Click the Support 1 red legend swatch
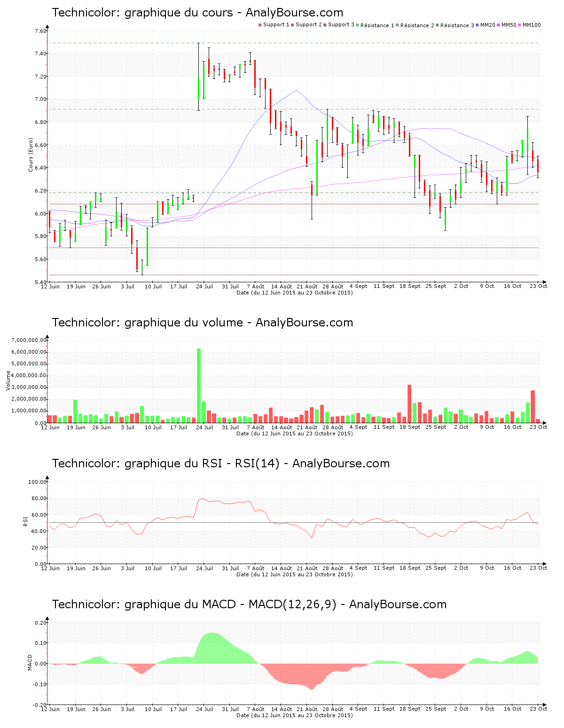 coord(260,25)
